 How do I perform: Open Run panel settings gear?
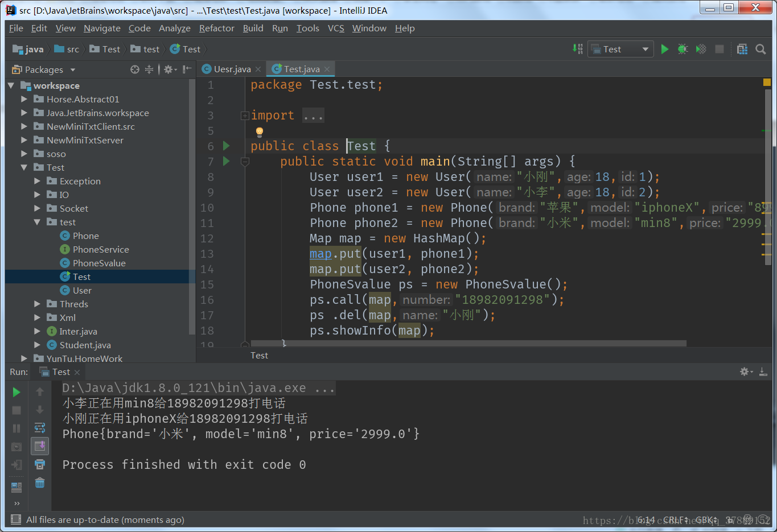pyautogui.click(x=746, y=372)
